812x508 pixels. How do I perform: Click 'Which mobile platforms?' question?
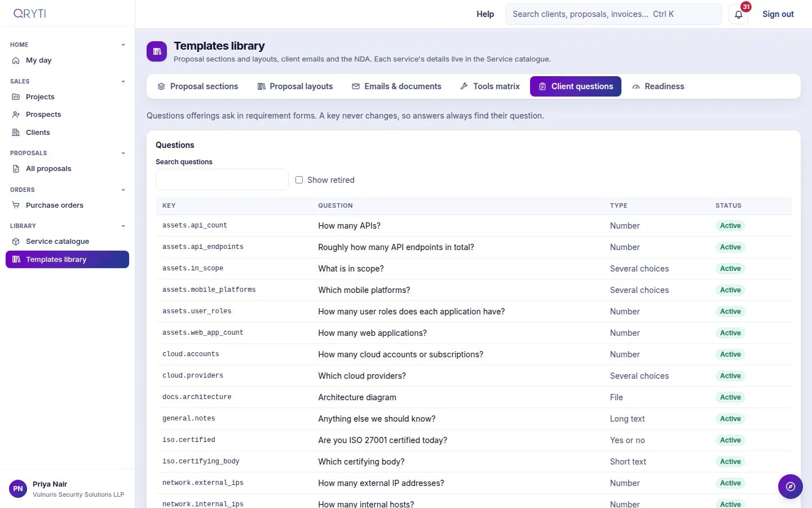pos(364,290)
